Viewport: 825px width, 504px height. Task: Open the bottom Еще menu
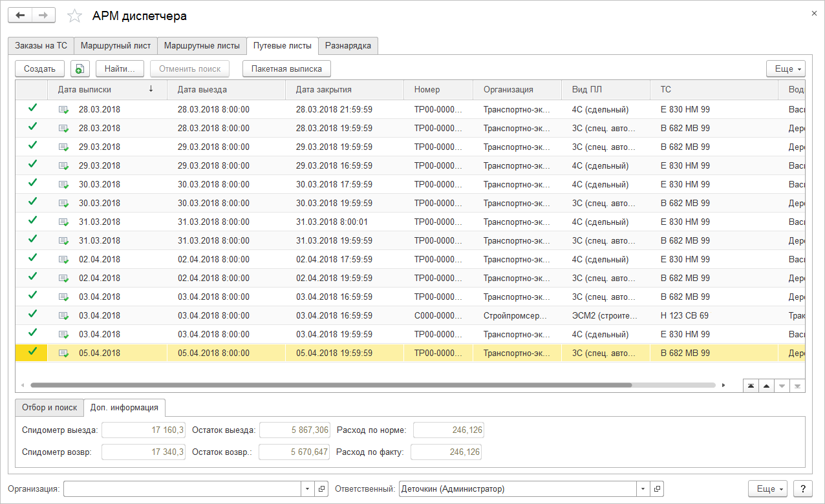click(767, 488)
